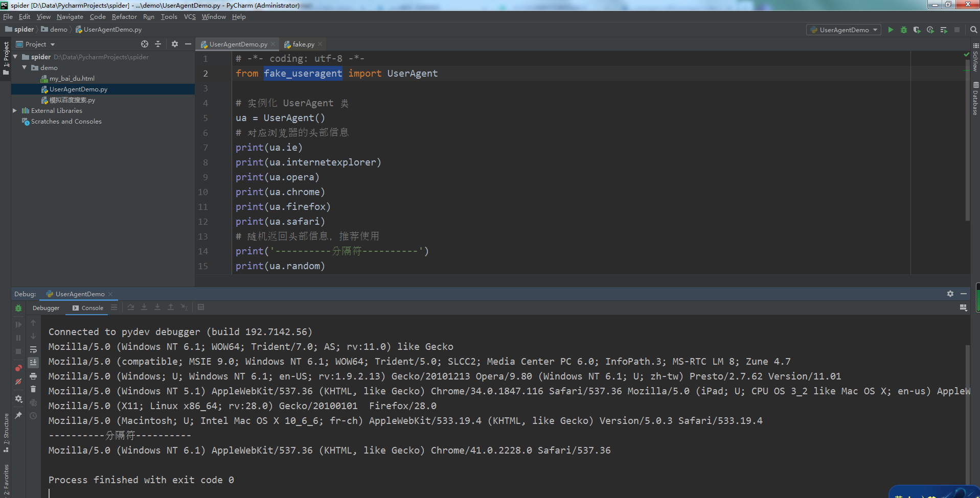Click Stop icon in debug sidebar
Image resolution: width=980 pixels, height=498 pixels.
[x=18, y=351]
